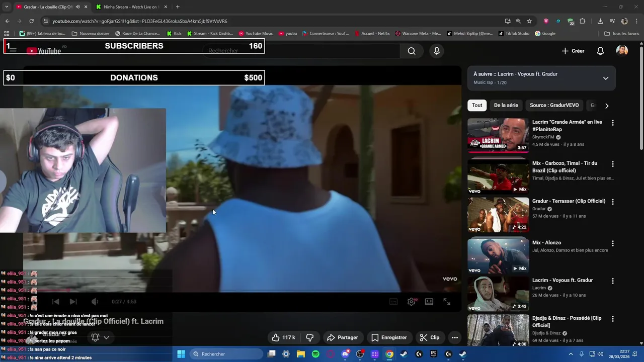
Task: Switch player to theater mode
Action: tap(429, 302)
